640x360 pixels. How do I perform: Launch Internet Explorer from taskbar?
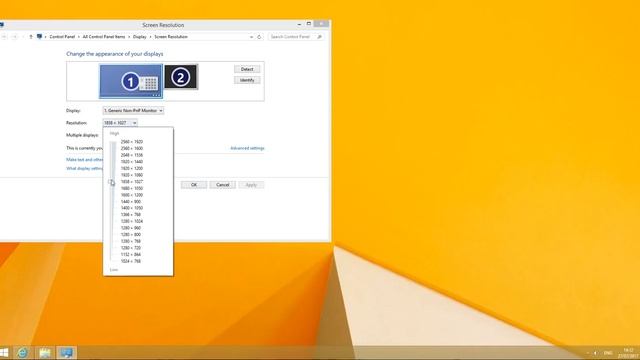pos(22,353)
